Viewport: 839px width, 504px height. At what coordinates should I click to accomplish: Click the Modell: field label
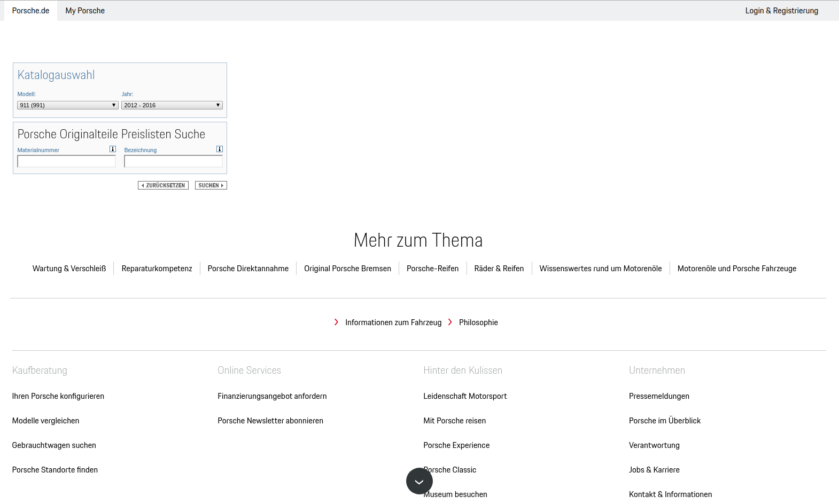click(27, 94)
